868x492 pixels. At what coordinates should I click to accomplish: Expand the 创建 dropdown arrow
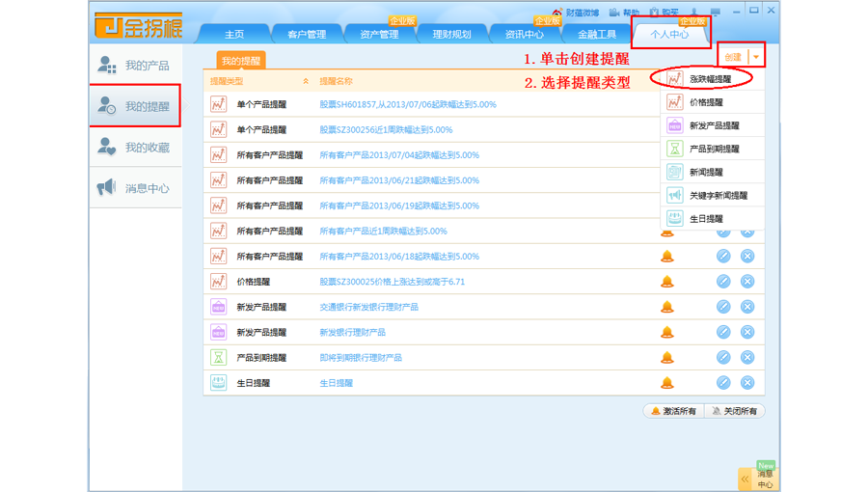pyautogui.click(x=756, y=58)
